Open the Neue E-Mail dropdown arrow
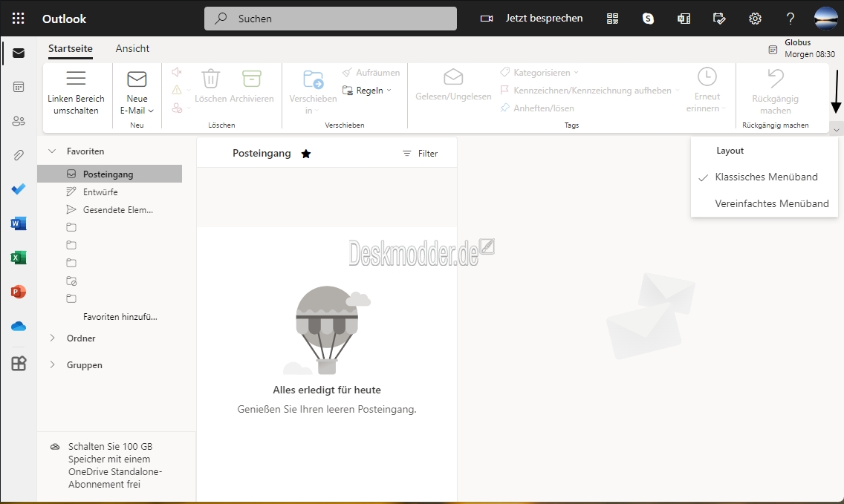 (x=152, y=111)
